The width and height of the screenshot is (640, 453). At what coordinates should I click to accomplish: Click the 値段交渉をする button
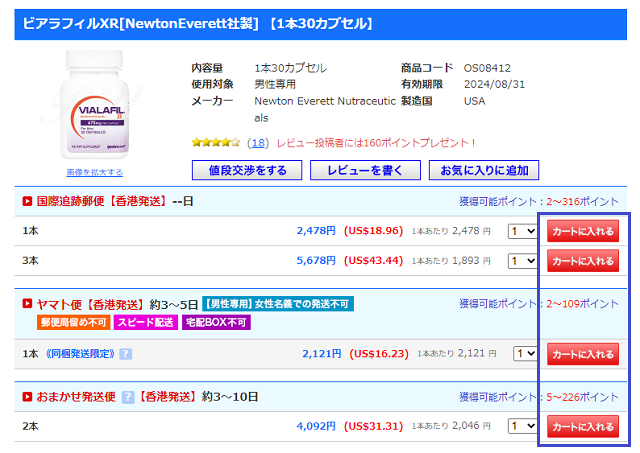pyautogui.click(x=247, y=170)
